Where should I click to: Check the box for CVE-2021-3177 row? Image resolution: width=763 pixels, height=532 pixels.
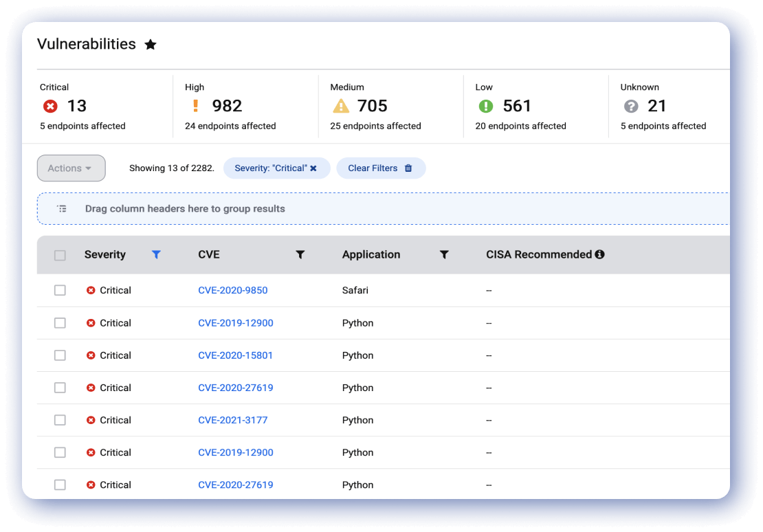[x=60, y=421]
